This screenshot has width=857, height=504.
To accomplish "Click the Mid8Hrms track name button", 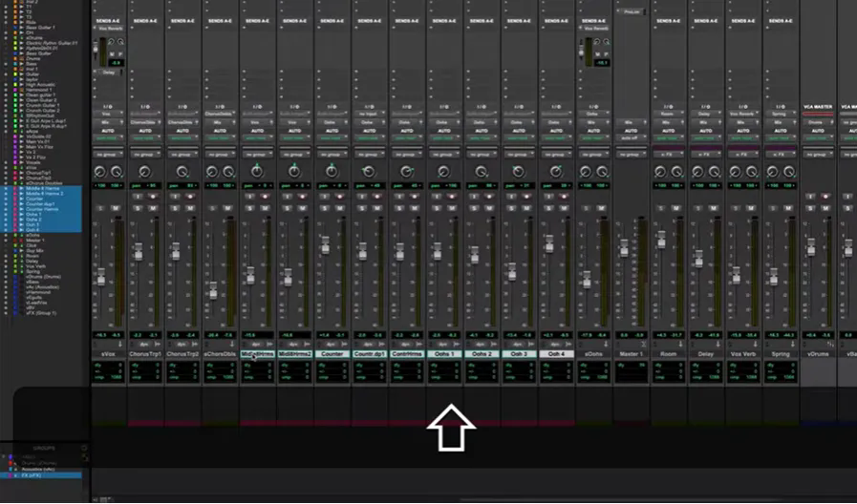I will pos(257,354).
